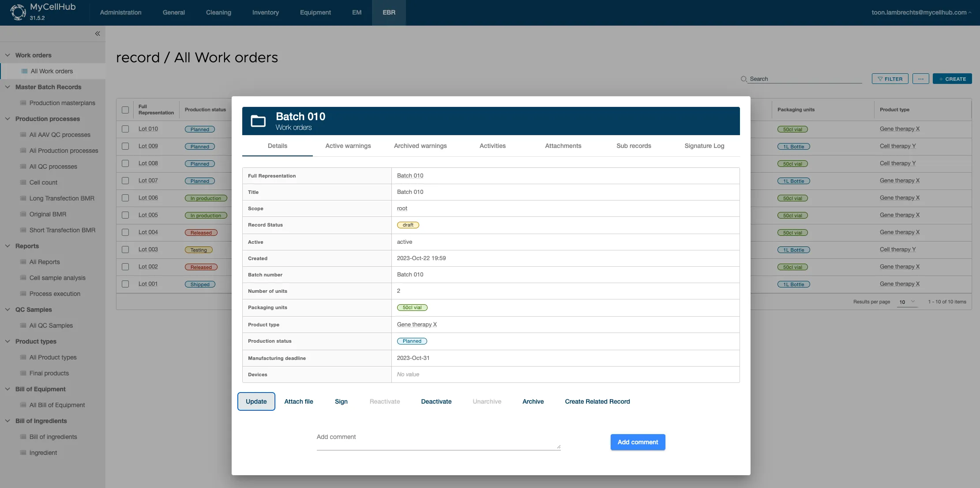
Task: Click the list icon next to All Reports
Action: tap(23, 262)
